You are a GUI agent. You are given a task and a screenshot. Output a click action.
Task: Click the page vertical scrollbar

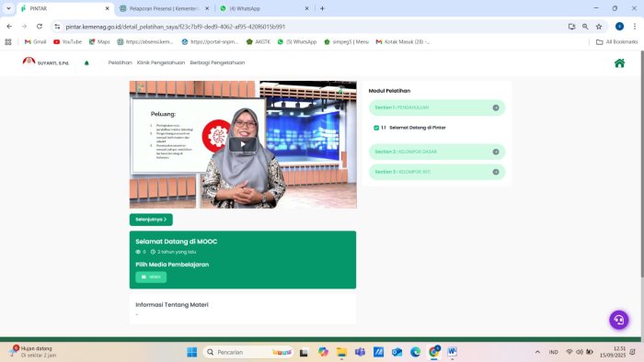coord(641,164)
